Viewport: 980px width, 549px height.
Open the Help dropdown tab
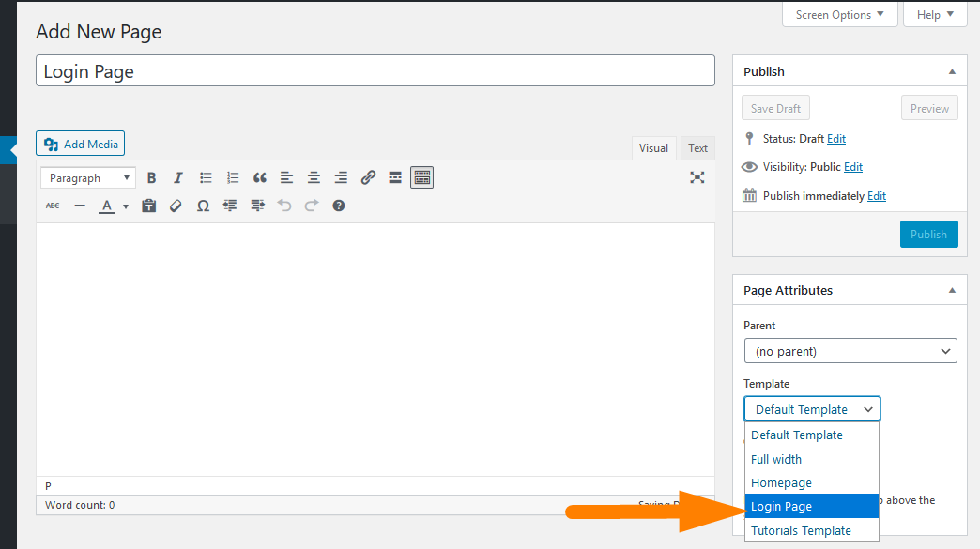(935, 14)
